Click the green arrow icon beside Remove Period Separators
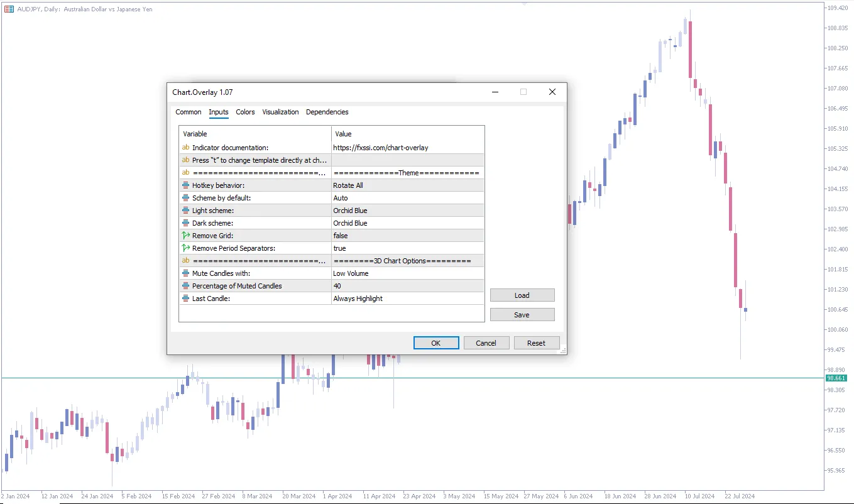 [185, 248]
